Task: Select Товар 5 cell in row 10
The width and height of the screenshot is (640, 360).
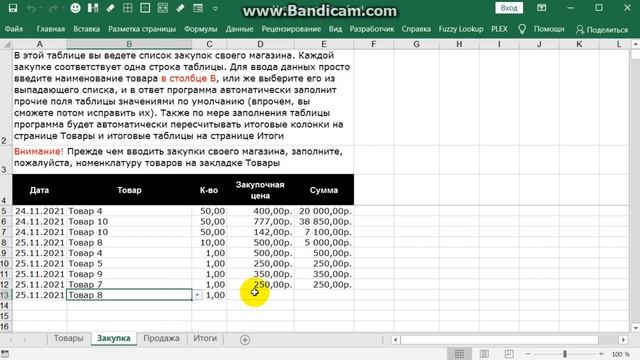Action: pyautogui.click(x=129, y=264)
